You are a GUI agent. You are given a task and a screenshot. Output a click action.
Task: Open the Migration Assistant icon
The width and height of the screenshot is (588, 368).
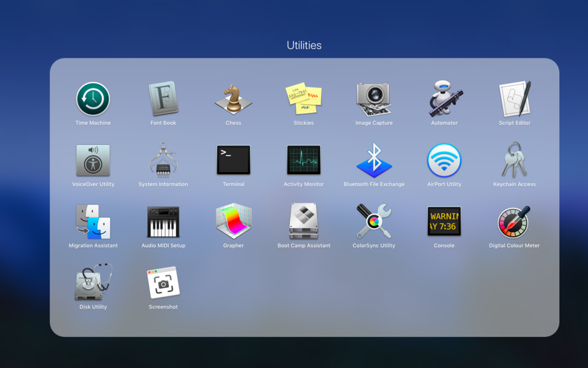(x=93, y=221)
